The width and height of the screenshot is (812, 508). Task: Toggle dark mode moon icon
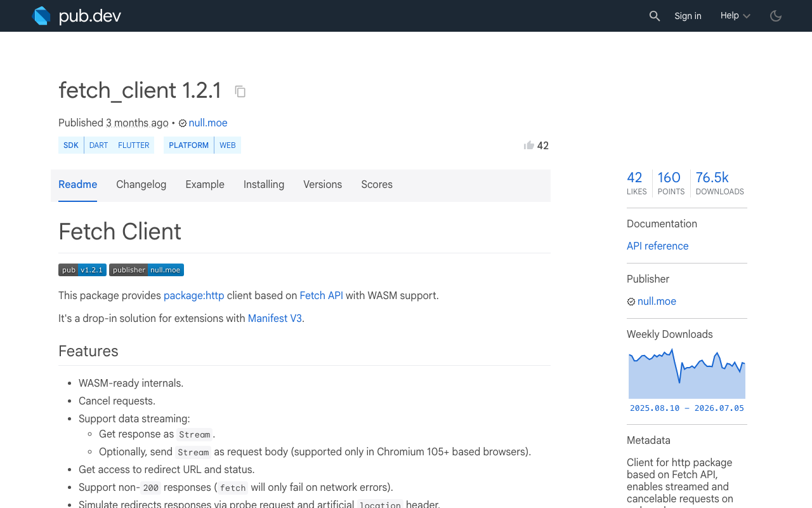[776, 16]
